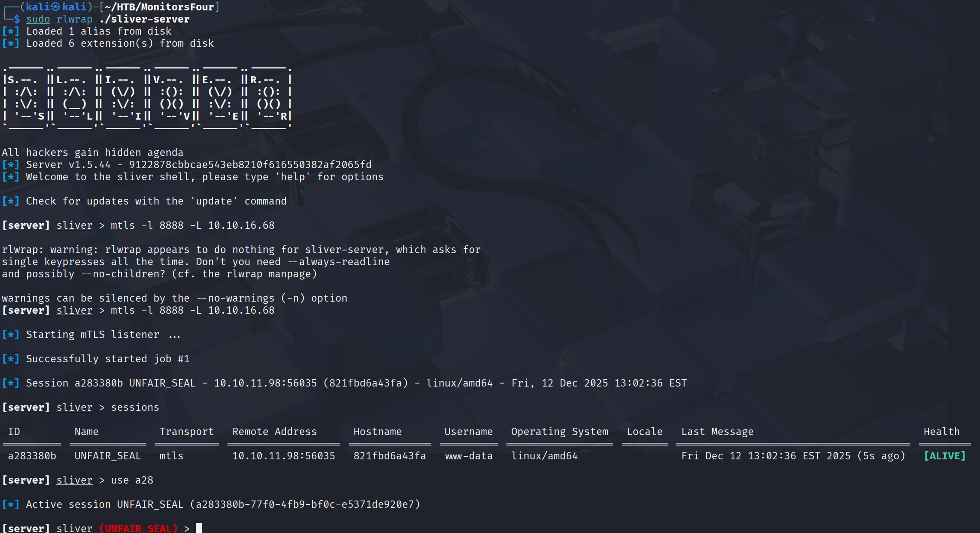Click the server commit hash text
980x533 pixels.
coord(250,165)
